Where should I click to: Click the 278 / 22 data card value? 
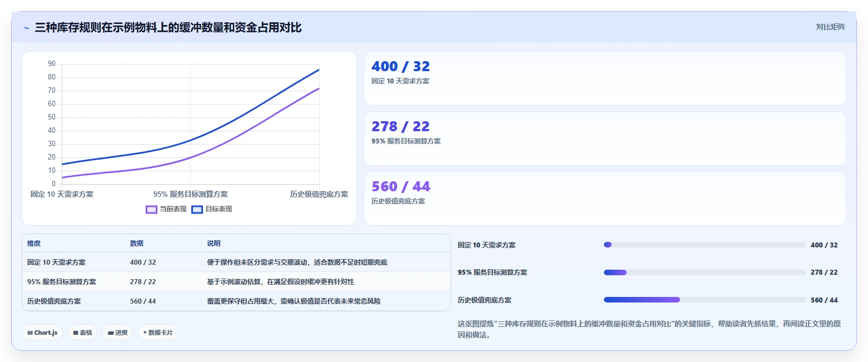point(400,126)
